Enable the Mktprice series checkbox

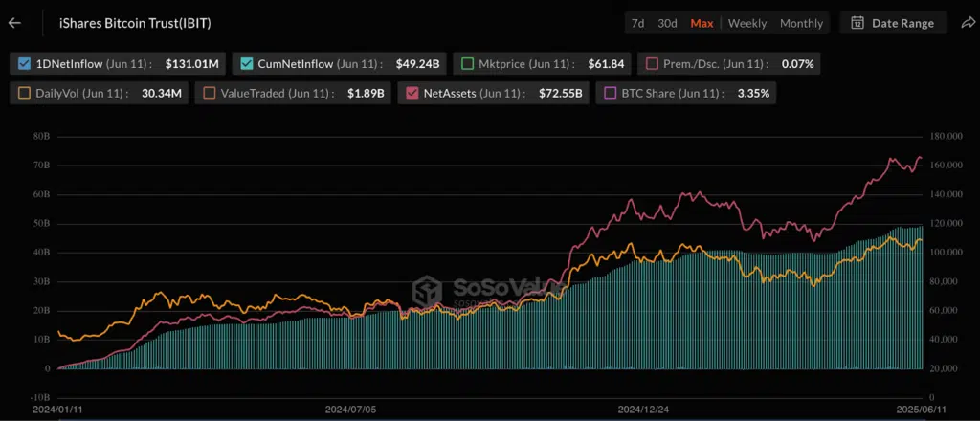click(468, 64)
